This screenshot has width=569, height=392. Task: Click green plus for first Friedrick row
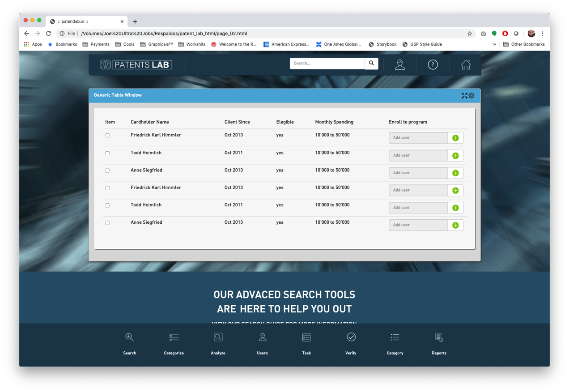click(455, 138)
